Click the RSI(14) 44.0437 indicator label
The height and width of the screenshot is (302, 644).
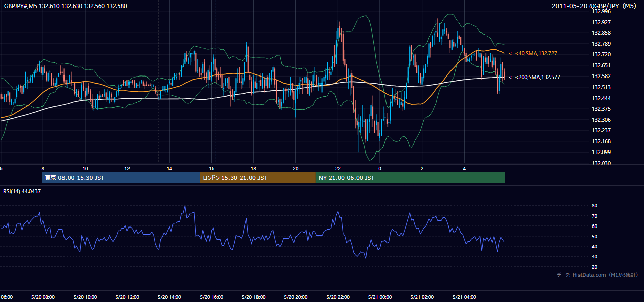pyautogui.click(x=22, y=191)
